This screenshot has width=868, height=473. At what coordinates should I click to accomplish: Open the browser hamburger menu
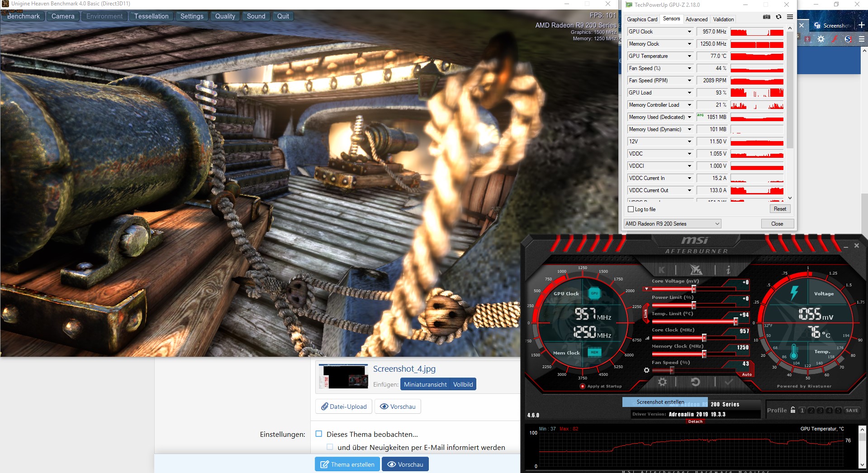click(x=862, y=39)
